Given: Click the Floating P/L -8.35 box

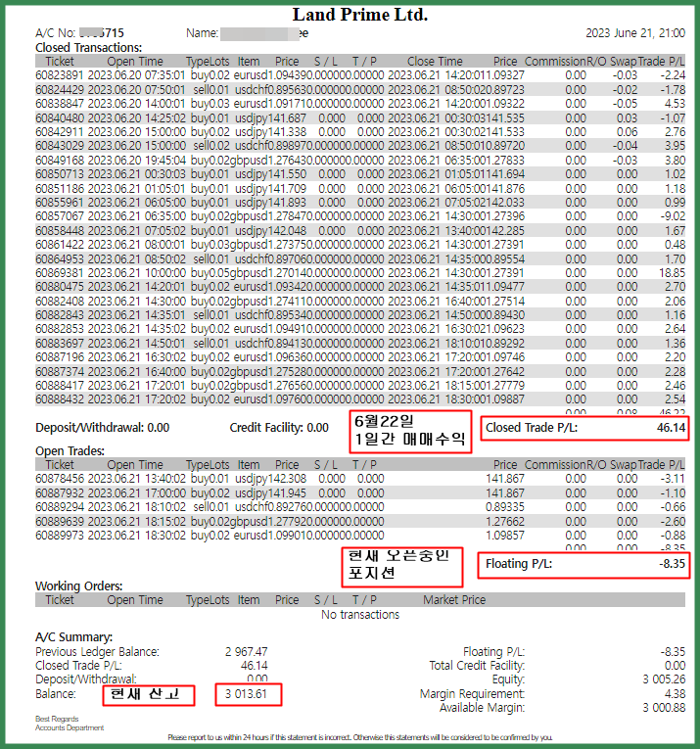Looking at the screenshot, I should tap(583, 565).
